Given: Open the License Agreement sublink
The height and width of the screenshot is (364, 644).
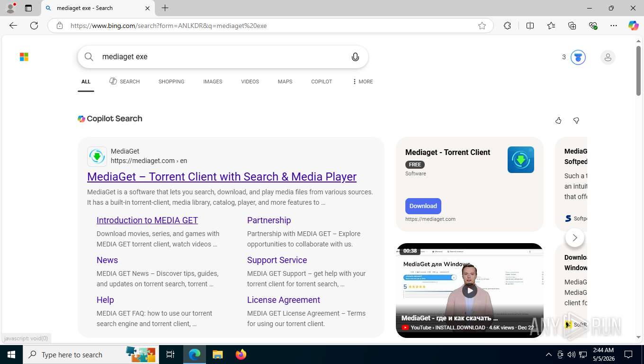Looking at the screenshot, I should click(284, 300).
